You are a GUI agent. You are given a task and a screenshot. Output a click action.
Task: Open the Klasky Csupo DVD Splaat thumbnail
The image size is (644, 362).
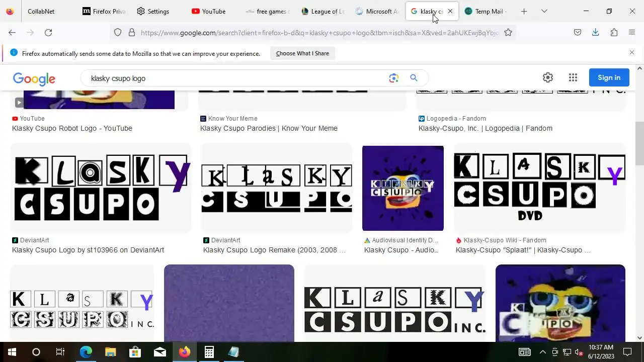click(x=539, y=188)
